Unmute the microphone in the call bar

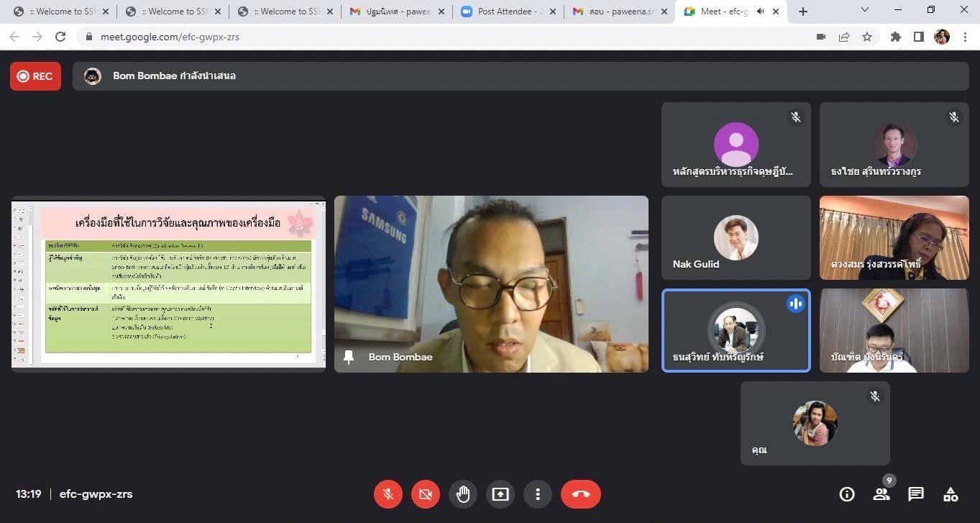[x=388, y=494]
